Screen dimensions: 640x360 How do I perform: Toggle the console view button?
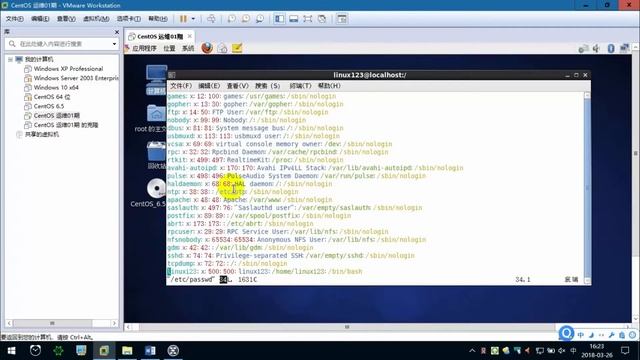click(x=342, y=19)
